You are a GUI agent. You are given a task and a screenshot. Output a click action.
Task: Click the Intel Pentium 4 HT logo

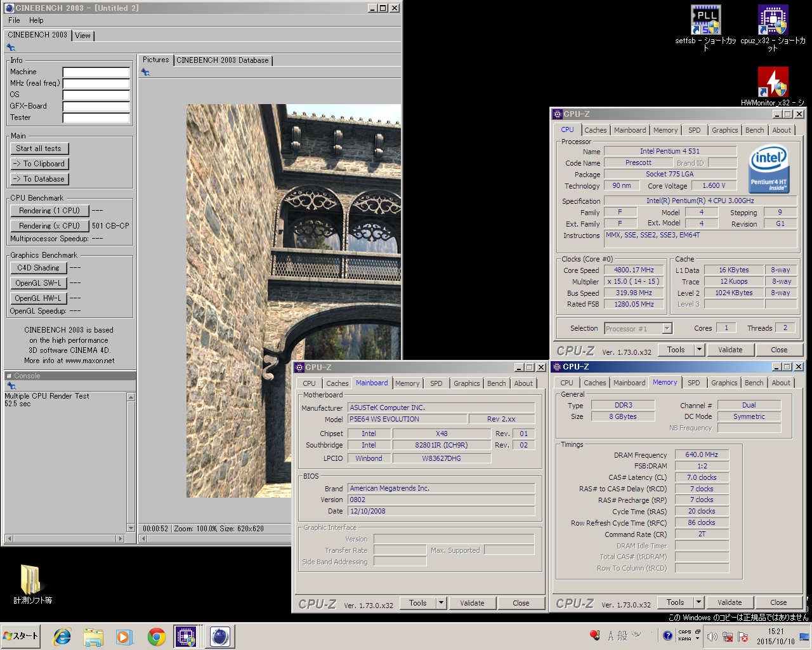[769, 168]
